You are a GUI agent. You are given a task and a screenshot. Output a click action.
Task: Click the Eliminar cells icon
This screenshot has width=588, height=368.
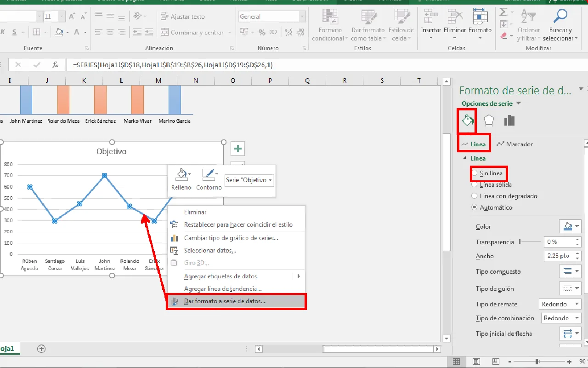[x=455, y=17]
